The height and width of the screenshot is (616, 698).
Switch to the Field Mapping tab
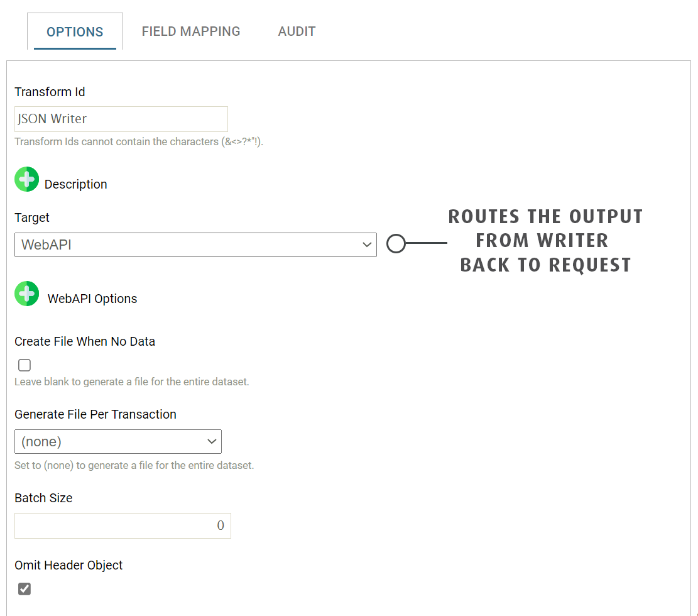coord(191,31)
